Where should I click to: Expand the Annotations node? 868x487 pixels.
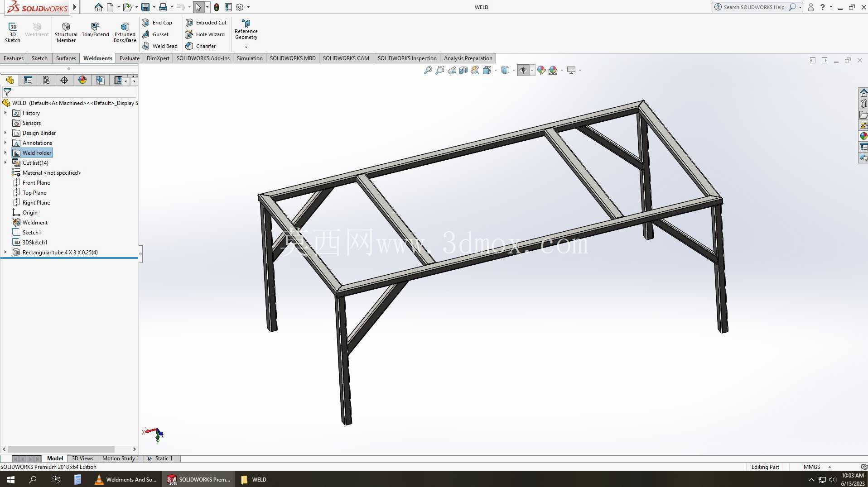click(x=5, y=143)
